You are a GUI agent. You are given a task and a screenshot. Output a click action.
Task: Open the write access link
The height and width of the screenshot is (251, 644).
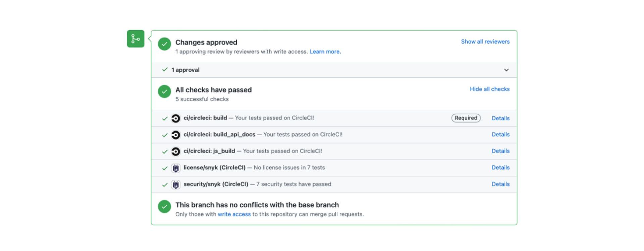click(x=234, y=214)
